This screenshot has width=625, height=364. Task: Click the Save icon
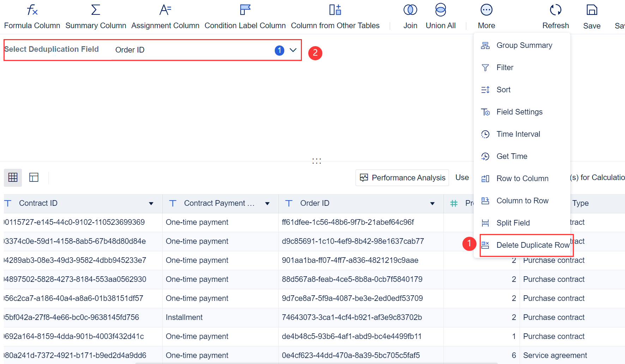click(591, 16)
